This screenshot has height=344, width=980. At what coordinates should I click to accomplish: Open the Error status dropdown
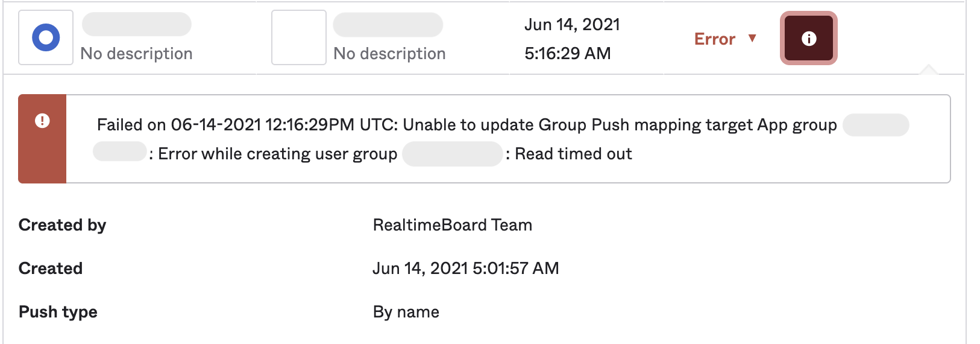(x=725, y=39)
